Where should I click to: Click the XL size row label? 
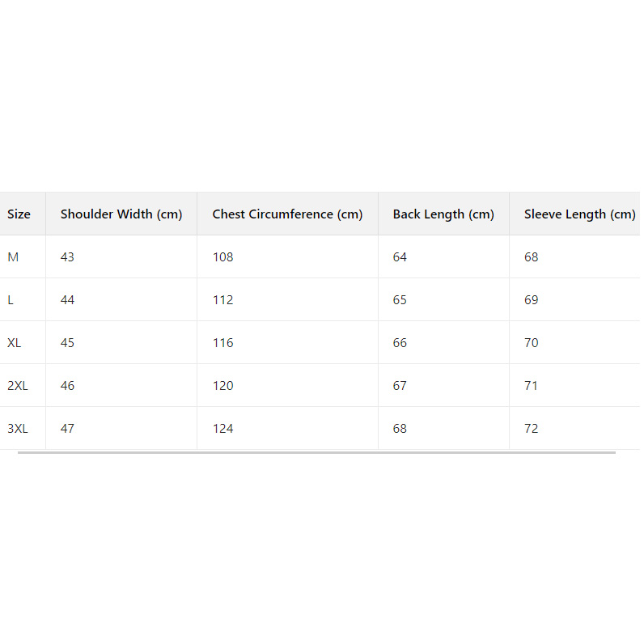coord(15,343)
